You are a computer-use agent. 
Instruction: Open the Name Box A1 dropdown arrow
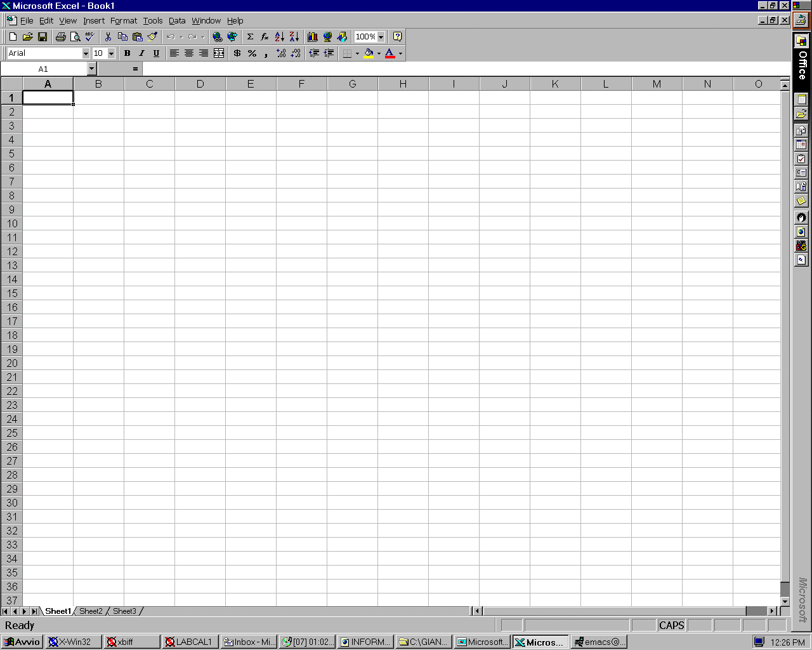pyautogui.click(x=91, y=69)
